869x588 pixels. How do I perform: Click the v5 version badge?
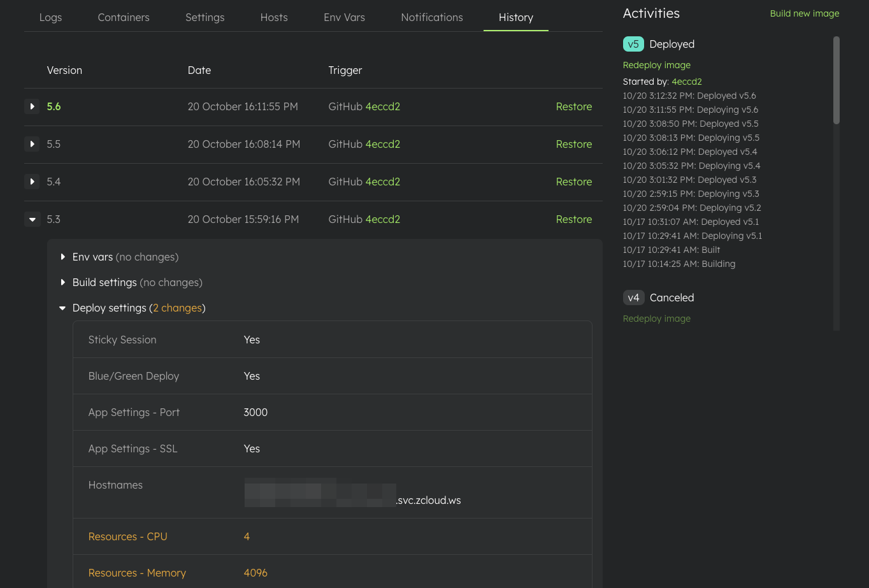click(633, 44)
